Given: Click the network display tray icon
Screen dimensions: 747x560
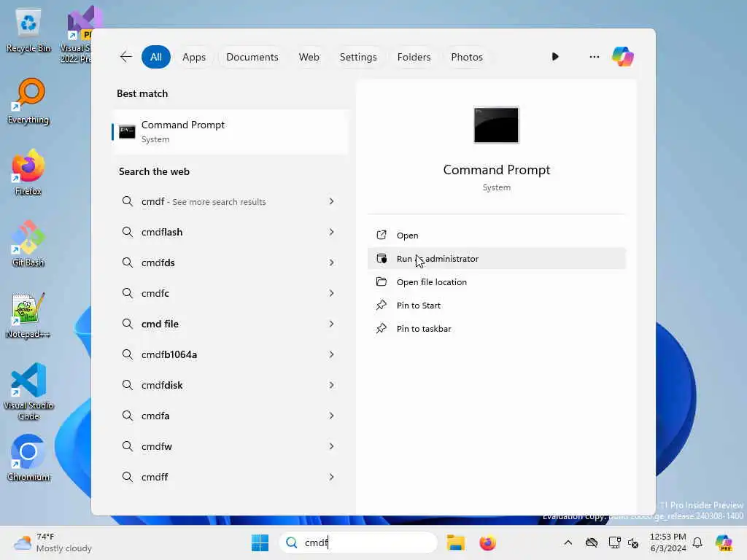Looking at the screenshot, I should coord(614,542).
